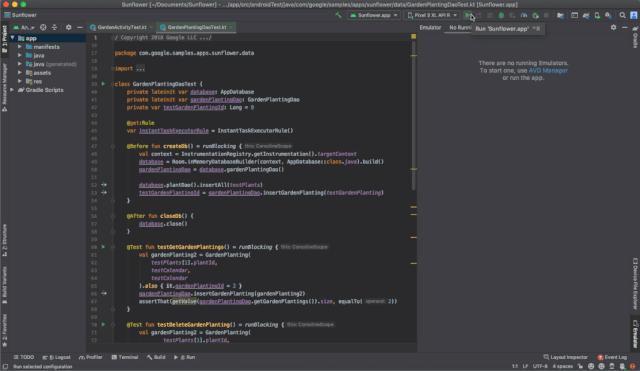This screenshot has width=640, height=371.
Task: Open the Pixel 3 XL device dropdown
Action: pos(432,15)
